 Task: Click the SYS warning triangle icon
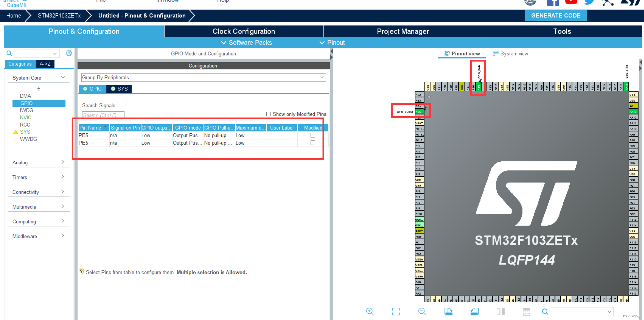(16, 132)
